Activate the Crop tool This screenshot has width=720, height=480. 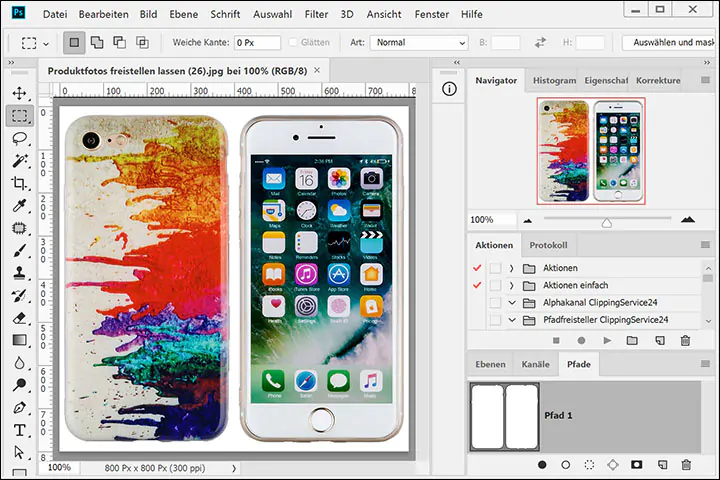pos(19,183)
